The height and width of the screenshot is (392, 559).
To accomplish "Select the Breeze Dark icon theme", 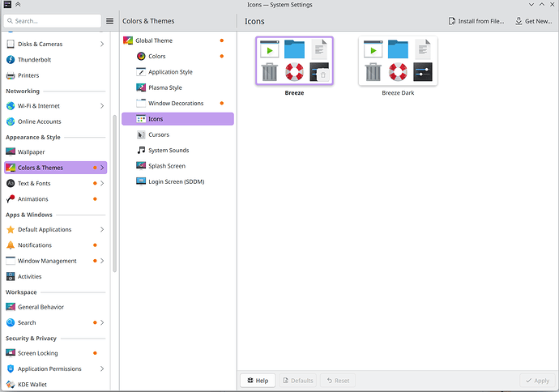I will tap(398, 62).
